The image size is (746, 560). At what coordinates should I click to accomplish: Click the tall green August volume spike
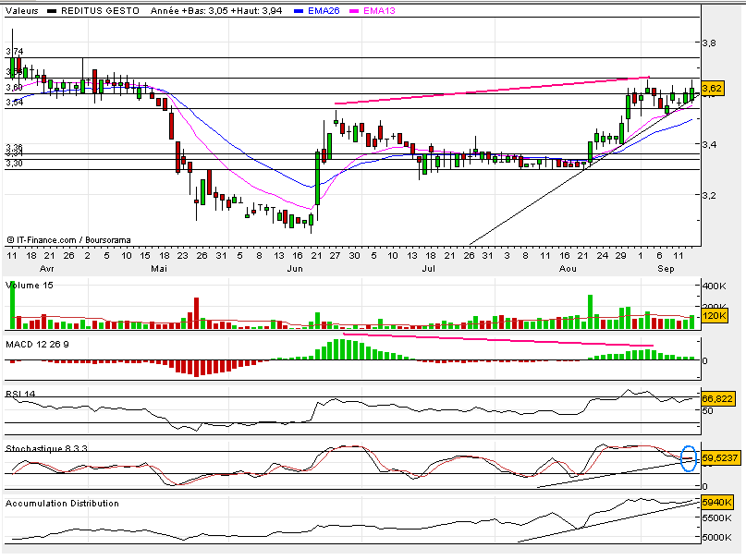pyautogui.click(x=591, y=311)
